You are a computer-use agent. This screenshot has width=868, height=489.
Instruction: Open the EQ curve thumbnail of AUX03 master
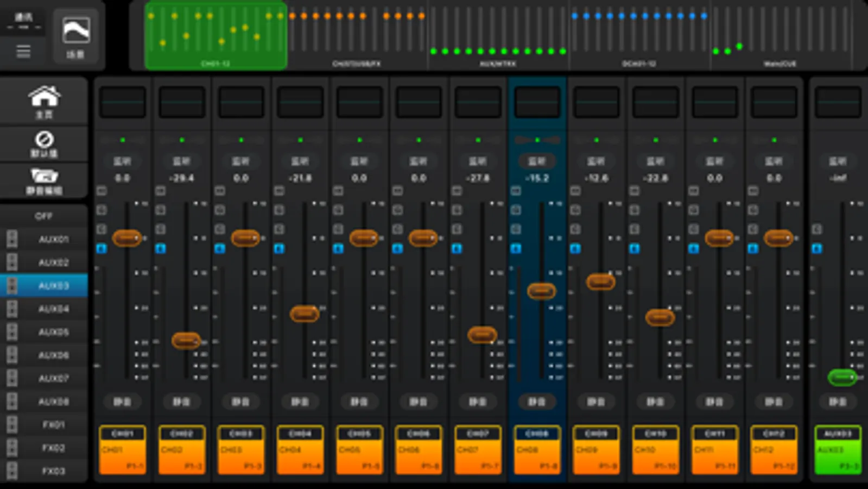tap(838, 102)
